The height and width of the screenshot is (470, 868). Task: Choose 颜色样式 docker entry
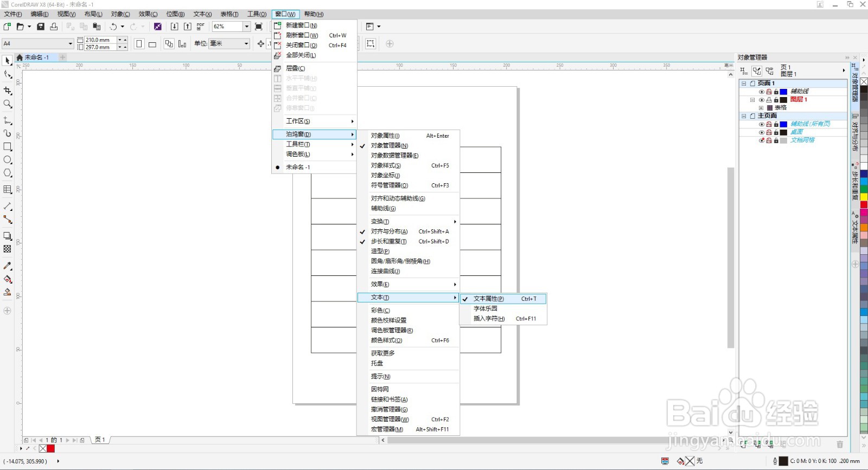[408, 340]
